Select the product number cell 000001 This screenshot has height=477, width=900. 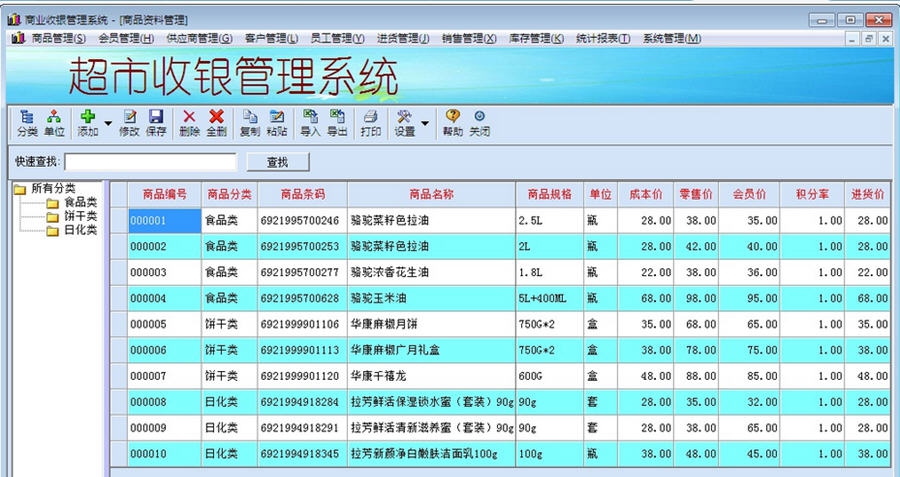[x=165, y=220]
